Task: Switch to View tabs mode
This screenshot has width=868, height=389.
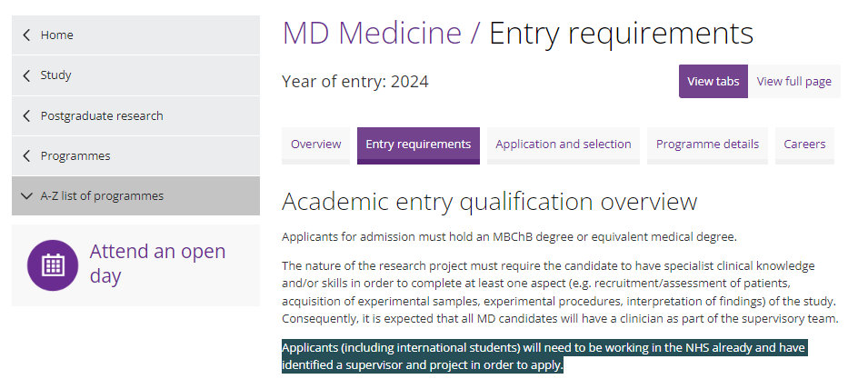Action: click(x=713, y=81)
